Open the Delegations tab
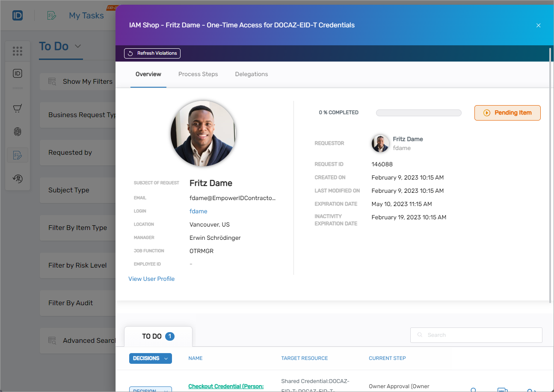554x392 pixels. tap(251, 74)
